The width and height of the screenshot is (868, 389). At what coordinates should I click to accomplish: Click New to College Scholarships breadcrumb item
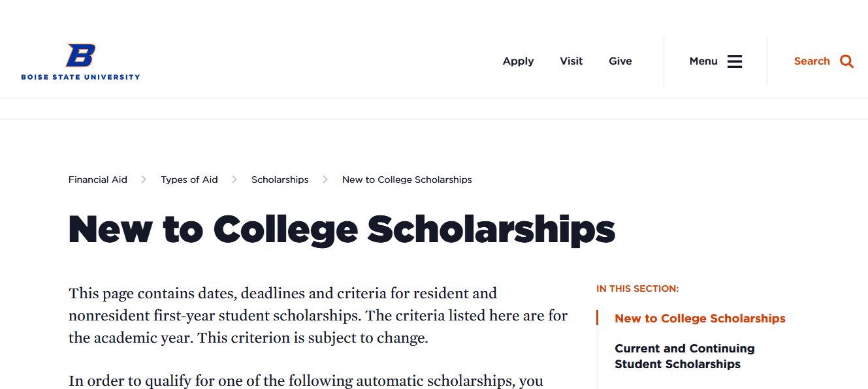point(407,179)
